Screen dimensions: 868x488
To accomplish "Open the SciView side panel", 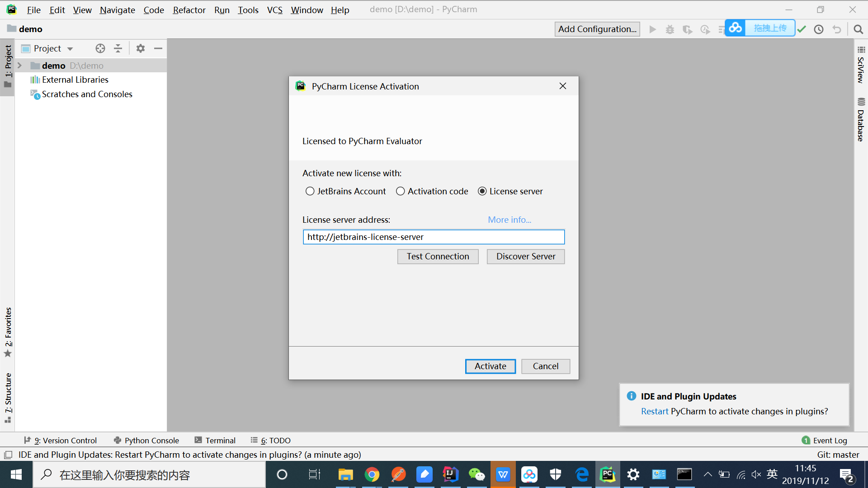I will point(861,65).
